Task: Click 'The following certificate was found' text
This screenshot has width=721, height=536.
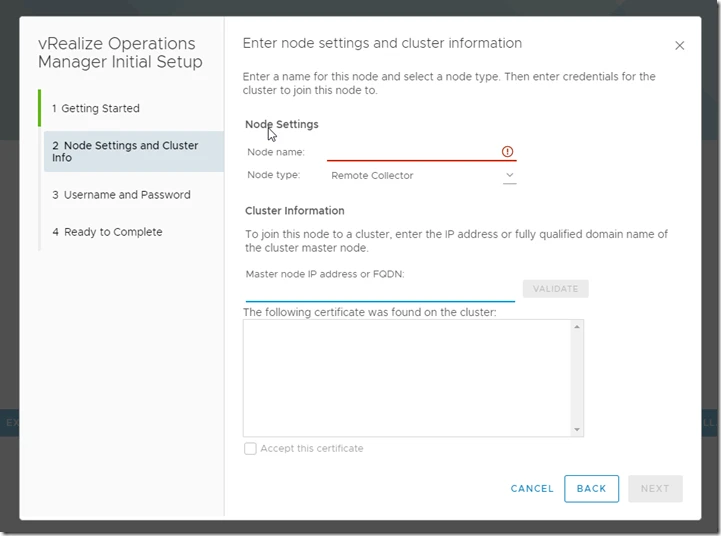Action: click(x=370, y=313)
